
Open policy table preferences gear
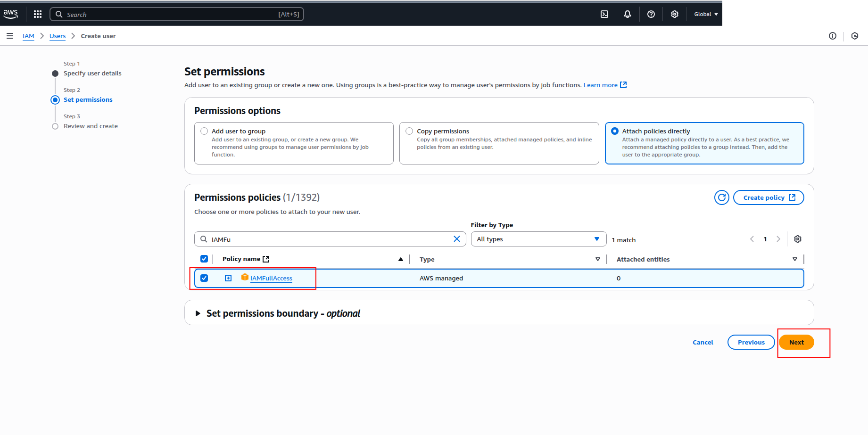coord(798,239)
